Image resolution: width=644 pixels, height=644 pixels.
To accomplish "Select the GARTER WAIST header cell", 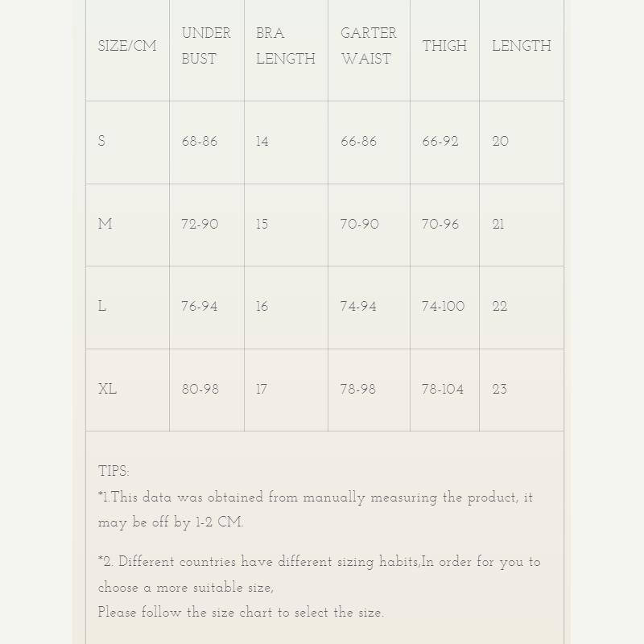I will click(x=368, y=46).
